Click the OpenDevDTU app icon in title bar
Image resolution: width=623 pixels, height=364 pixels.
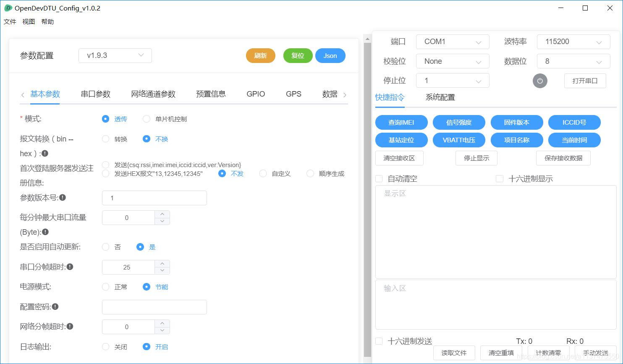(8, 8)
